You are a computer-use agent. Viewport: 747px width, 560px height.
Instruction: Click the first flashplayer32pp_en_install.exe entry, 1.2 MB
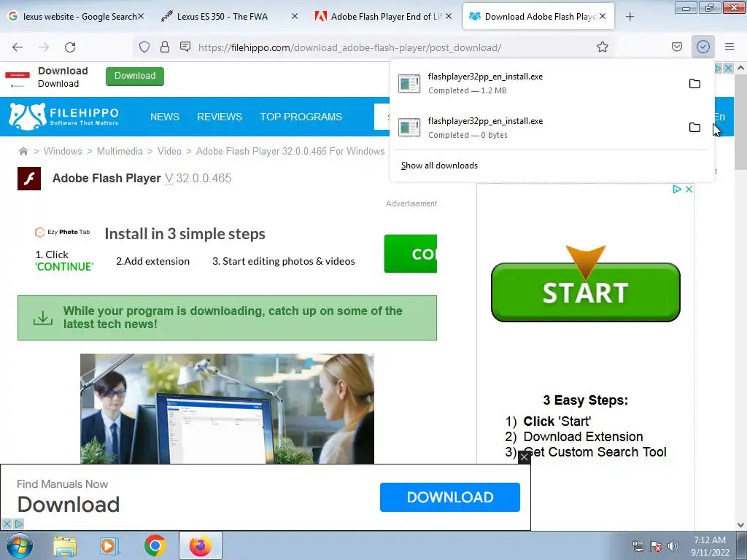pyautogui.click(x=538, y=83)
